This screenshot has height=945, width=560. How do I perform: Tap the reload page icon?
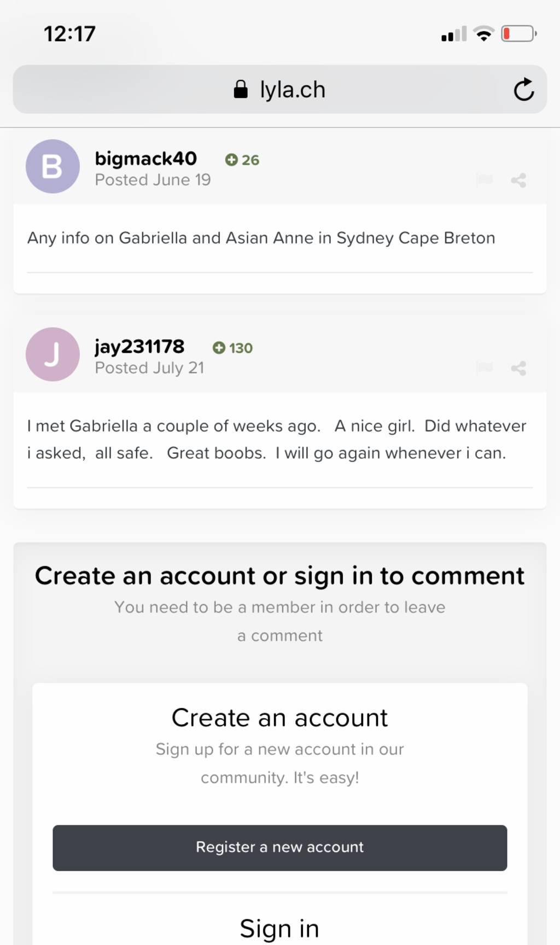523,90
